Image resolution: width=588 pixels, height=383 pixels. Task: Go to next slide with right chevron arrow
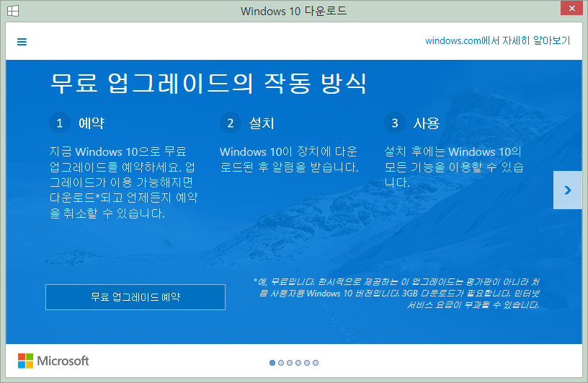(x=567, y=190)
